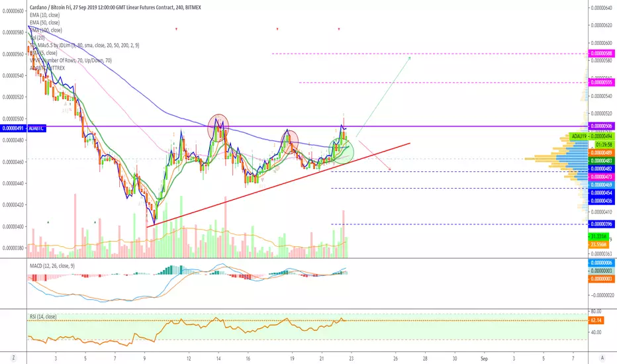Select the upper magenta dashed target line
Screen dimensions: 617x364
click(430, 53)
